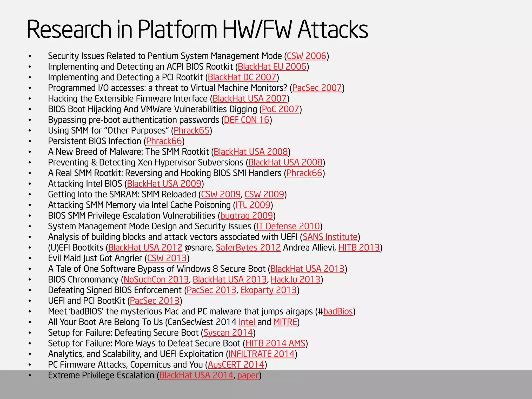
Task: Open the IT Defense 2010 link
Action: 288,227
